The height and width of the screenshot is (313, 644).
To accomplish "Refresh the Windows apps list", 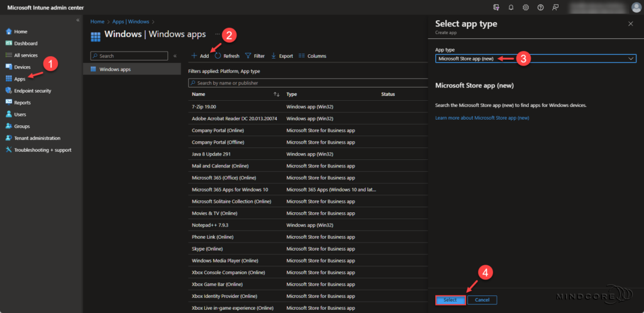I will (x=227, y=56).
